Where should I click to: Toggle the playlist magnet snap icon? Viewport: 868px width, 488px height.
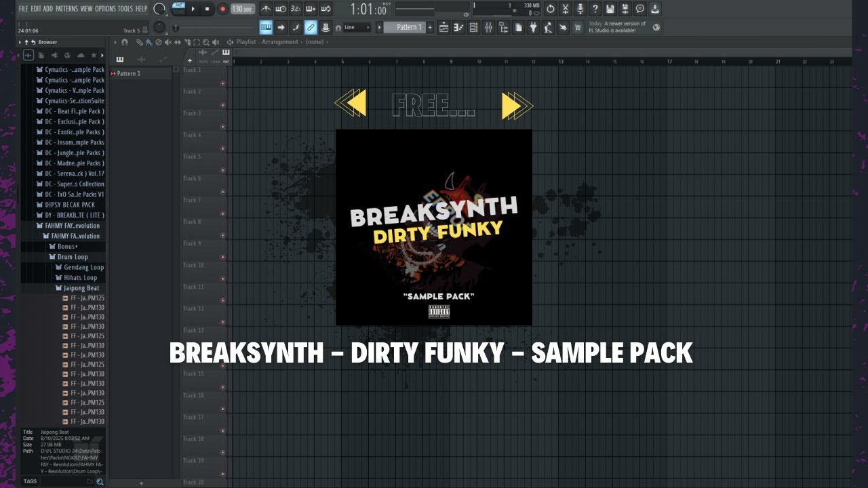(124, 42)
